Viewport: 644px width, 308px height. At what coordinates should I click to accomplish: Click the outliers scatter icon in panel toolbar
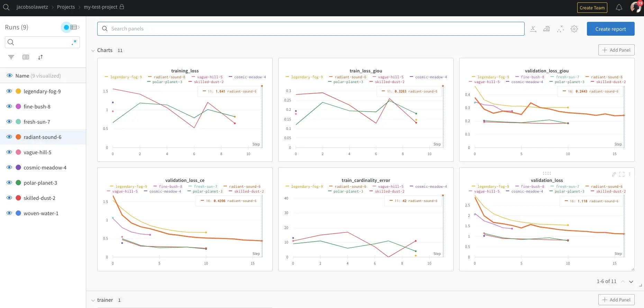pyautogui.click(x=560, y=29)
